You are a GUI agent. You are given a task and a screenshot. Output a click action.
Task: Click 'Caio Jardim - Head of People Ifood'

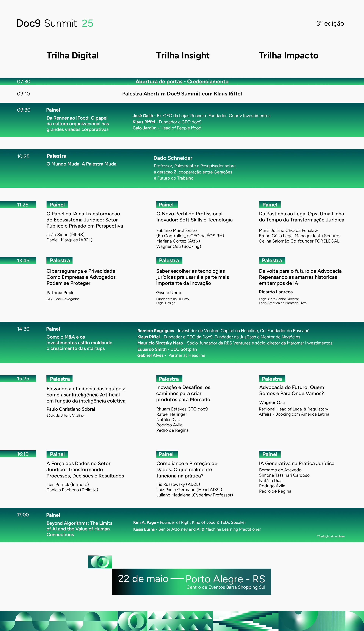(x=167, y=128)
